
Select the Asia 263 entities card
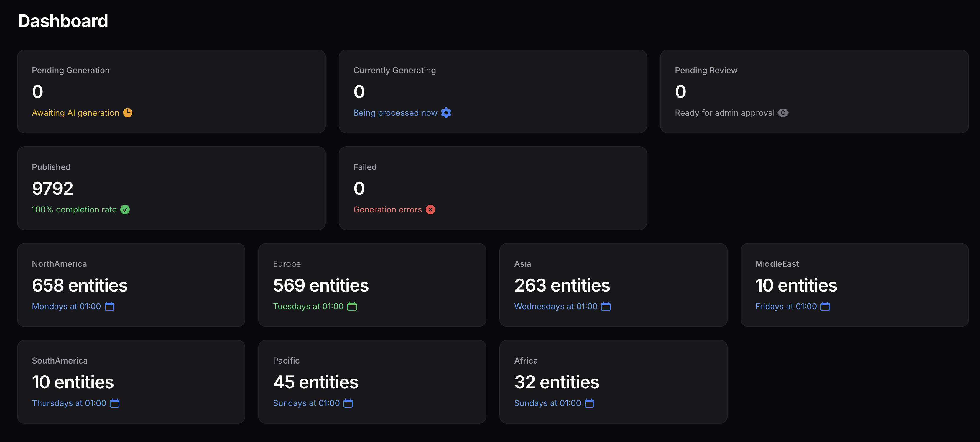[613, 285]
